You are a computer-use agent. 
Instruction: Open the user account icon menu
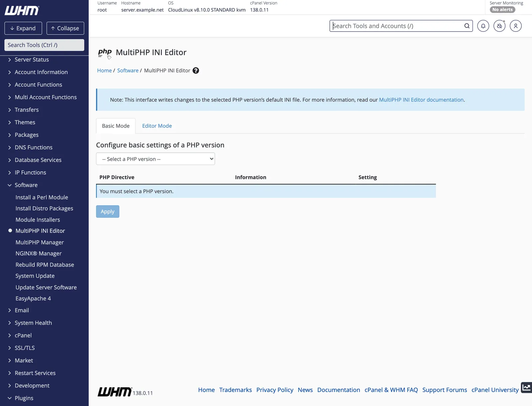click(x=516, y=26)
